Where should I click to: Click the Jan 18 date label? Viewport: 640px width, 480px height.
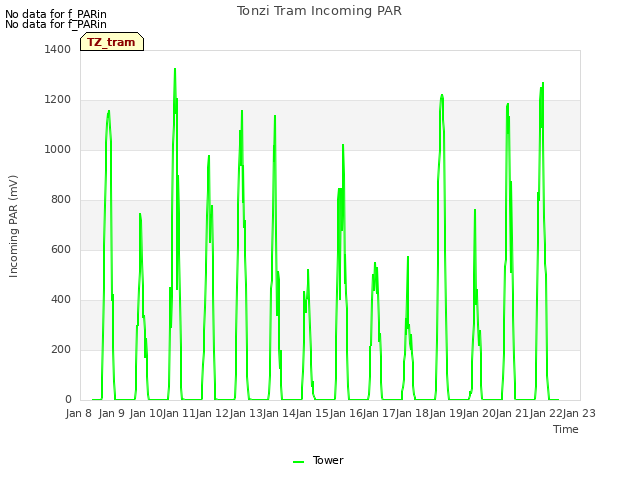point(412,413)
